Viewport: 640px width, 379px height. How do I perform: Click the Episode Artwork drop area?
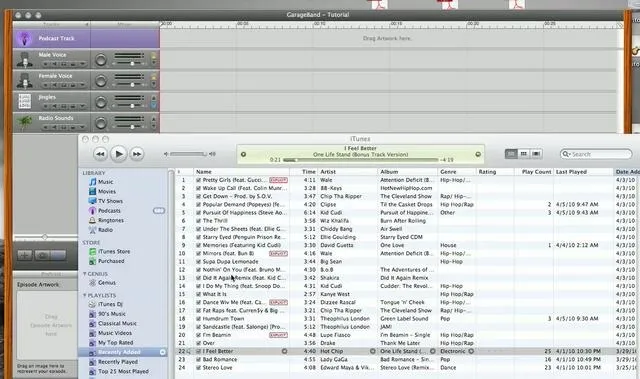[47, 325]
